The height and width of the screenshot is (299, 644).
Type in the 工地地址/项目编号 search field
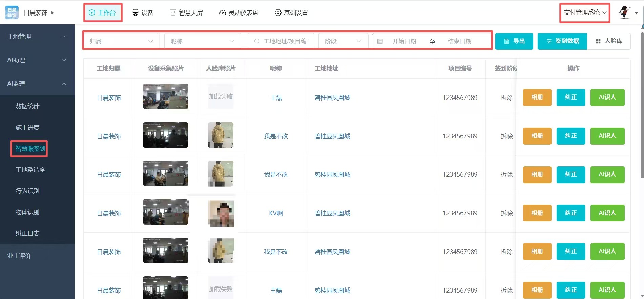point(285,41)
